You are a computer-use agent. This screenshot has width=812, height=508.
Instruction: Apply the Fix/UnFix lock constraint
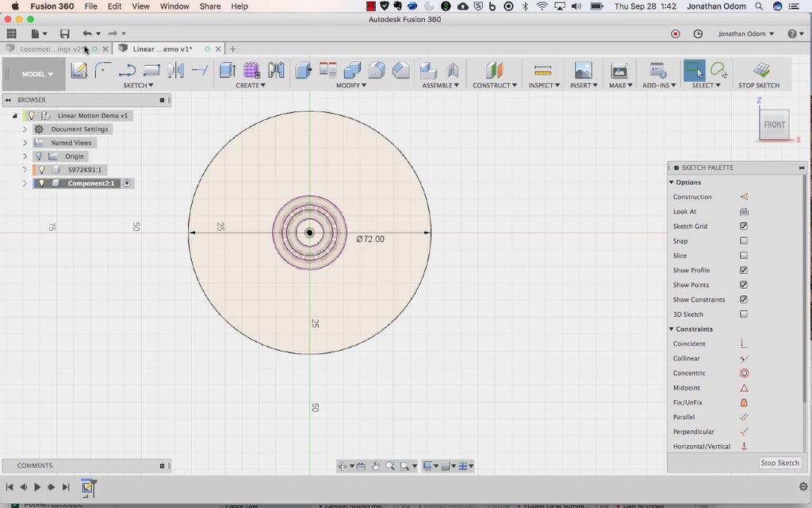pyautogui.click(x=744, y=402)
